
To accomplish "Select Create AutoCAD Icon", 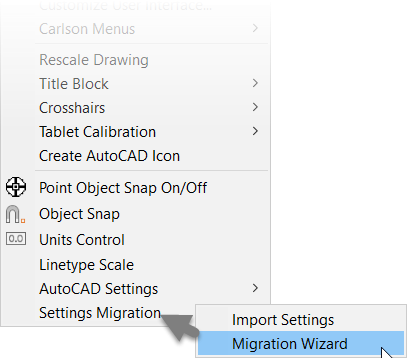I will point(109,156).
